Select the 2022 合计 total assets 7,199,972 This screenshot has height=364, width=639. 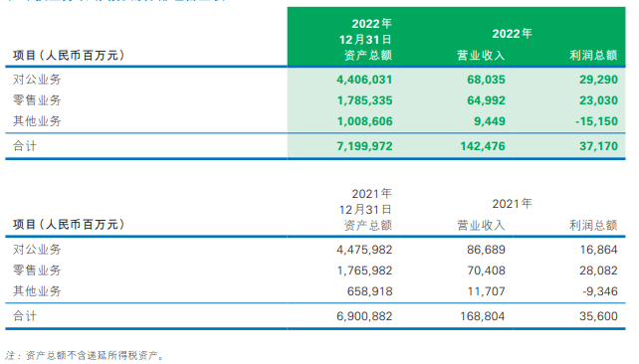click(364, 146)
